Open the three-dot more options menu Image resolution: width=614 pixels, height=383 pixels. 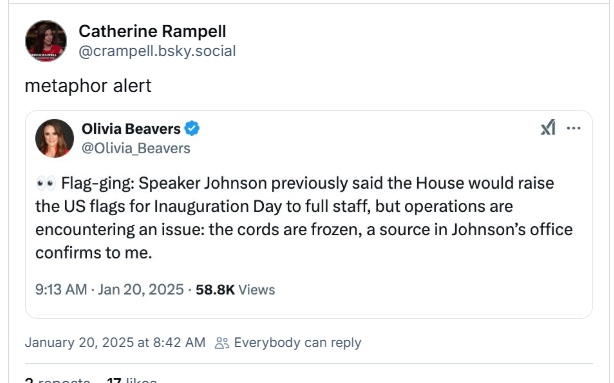(574, 128)
